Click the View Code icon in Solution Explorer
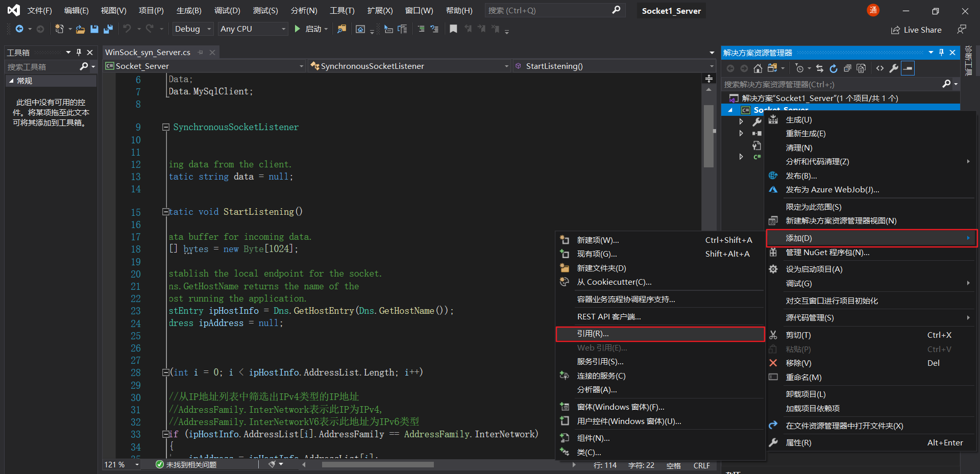 pyautogui.click(x=880, y=68)
